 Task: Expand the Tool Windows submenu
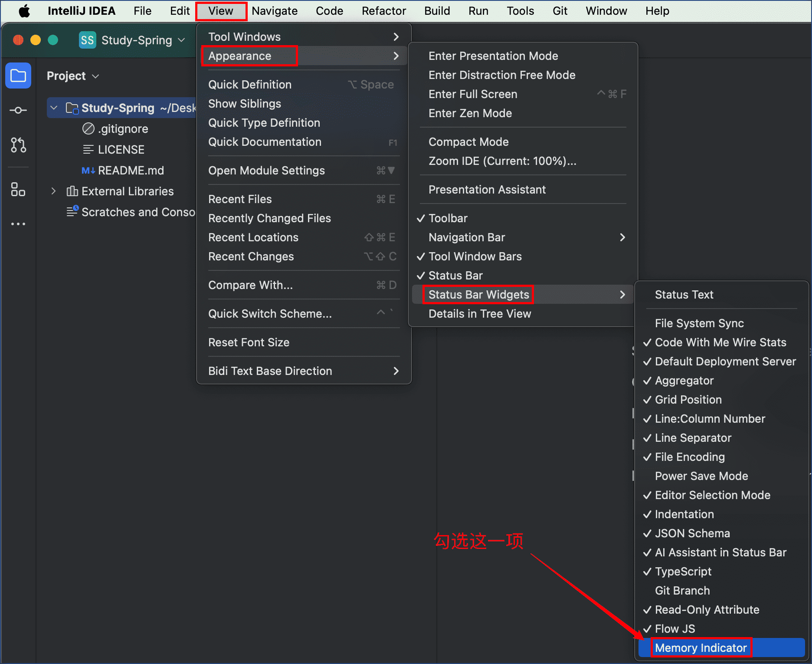[304, 37]
